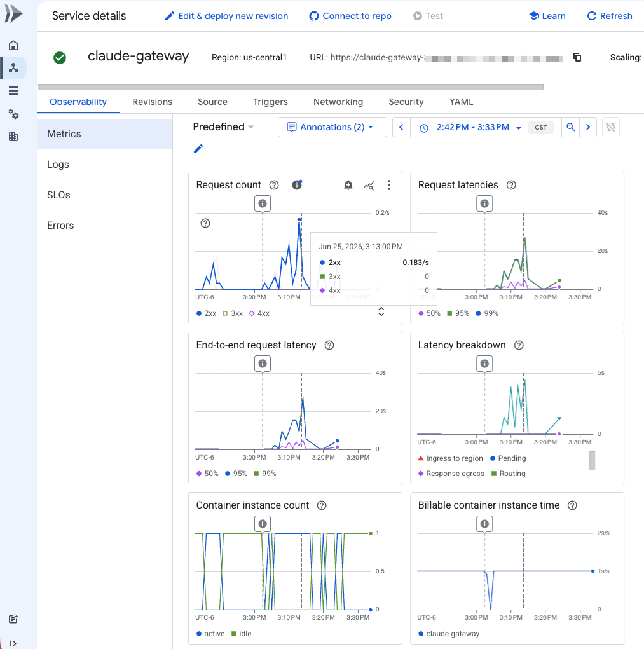Toggle 99% series in End-to-end latency legend
The width and height of the screenshot is (644, 649).
264,474
